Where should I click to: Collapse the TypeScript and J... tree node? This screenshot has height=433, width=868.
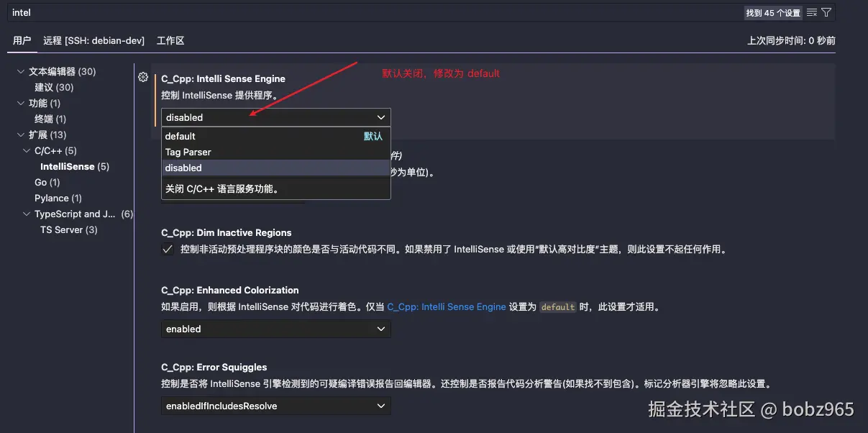(27, 214)
